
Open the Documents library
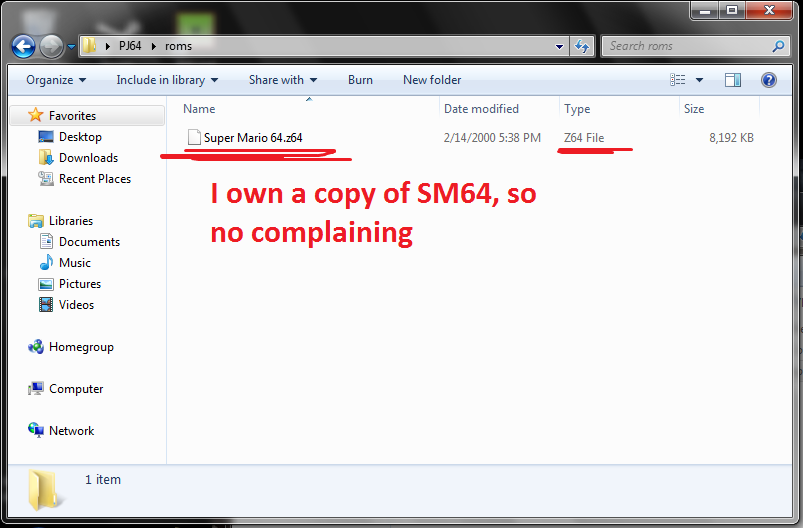pos(89,242)
